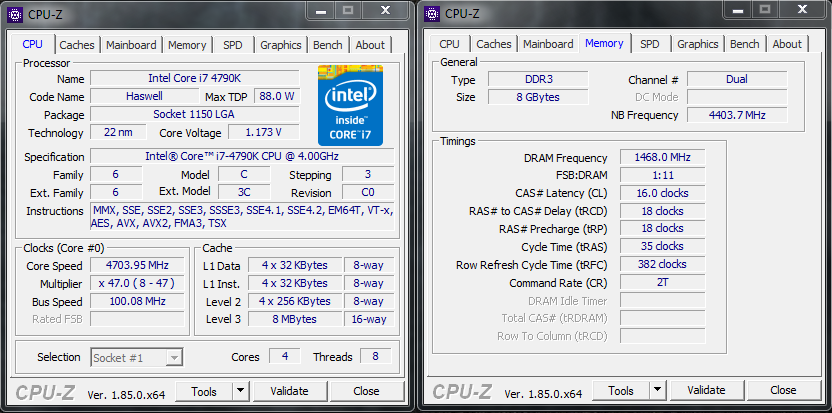Click the Haswell code name field
The width and height of the screenshot is (832, 413).
144,97
